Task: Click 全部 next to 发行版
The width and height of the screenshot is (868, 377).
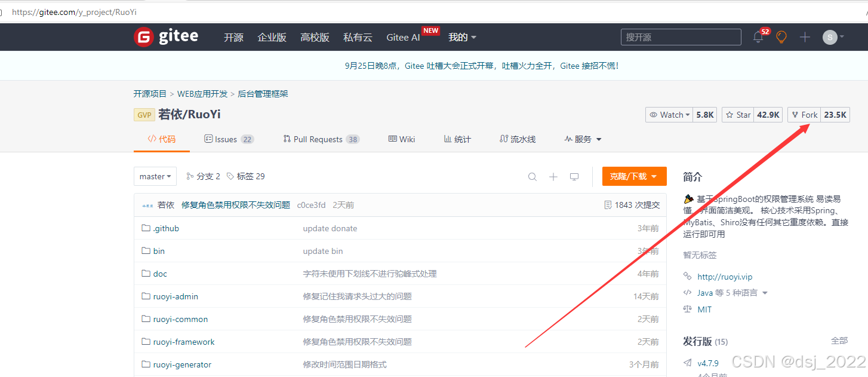Action: [839, 341]
